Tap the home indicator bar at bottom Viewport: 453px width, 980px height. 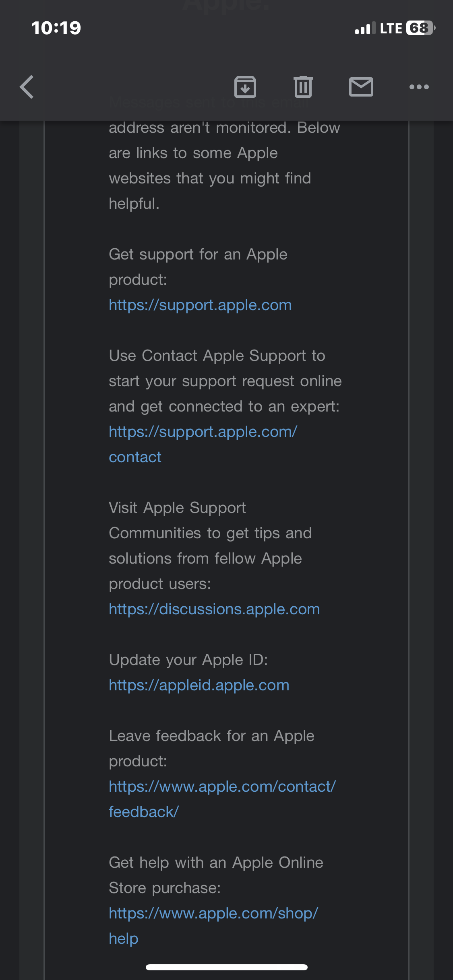tap(226, 967)
